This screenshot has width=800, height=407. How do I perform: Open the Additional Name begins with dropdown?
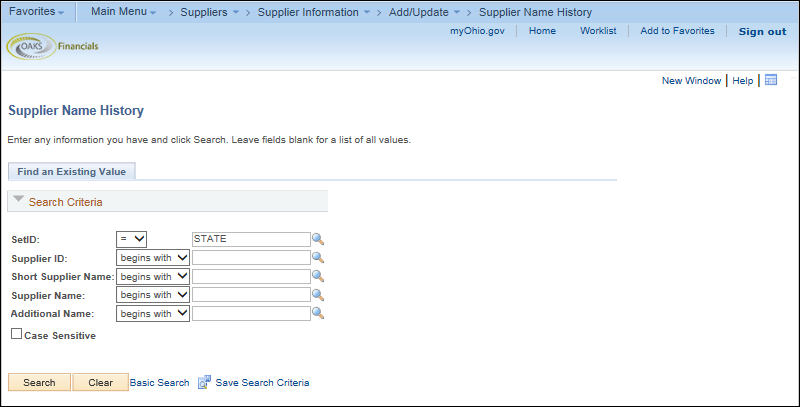tap(153, 313)
